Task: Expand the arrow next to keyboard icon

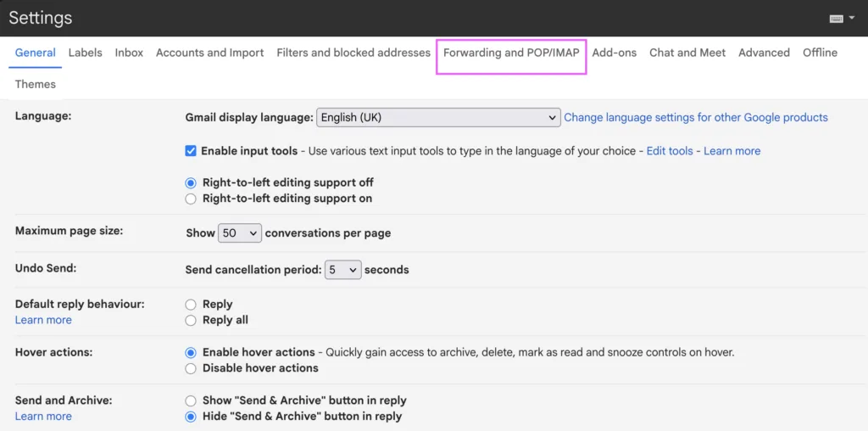Action: click(x=851, y=19)
